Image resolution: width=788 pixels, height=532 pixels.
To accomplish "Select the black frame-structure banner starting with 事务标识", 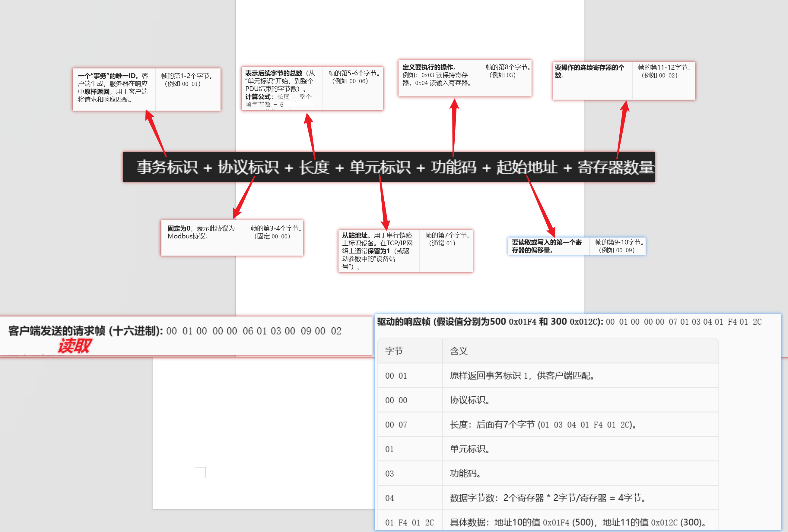I will [x=388, y=167].
